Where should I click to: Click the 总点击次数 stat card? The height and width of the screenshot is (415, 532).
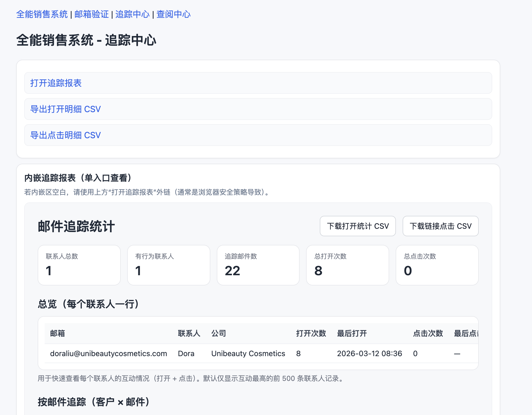pos(437,265)
